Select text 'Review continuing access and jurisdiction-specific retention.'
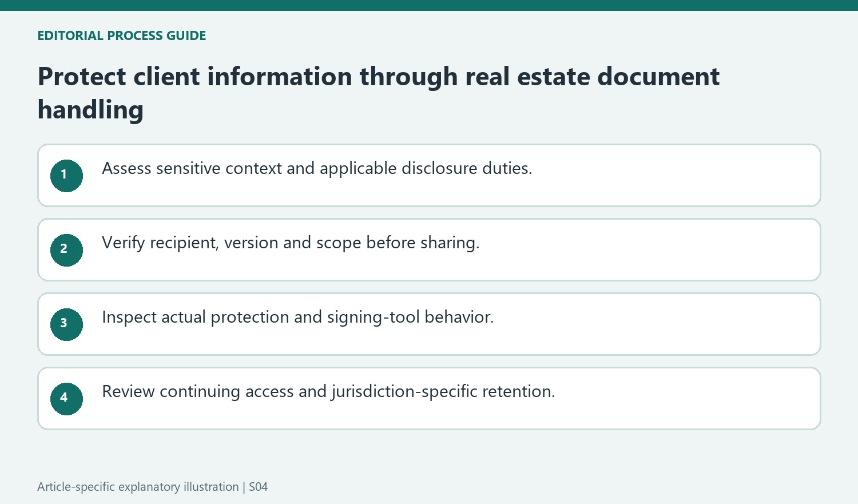 point(328,392)
